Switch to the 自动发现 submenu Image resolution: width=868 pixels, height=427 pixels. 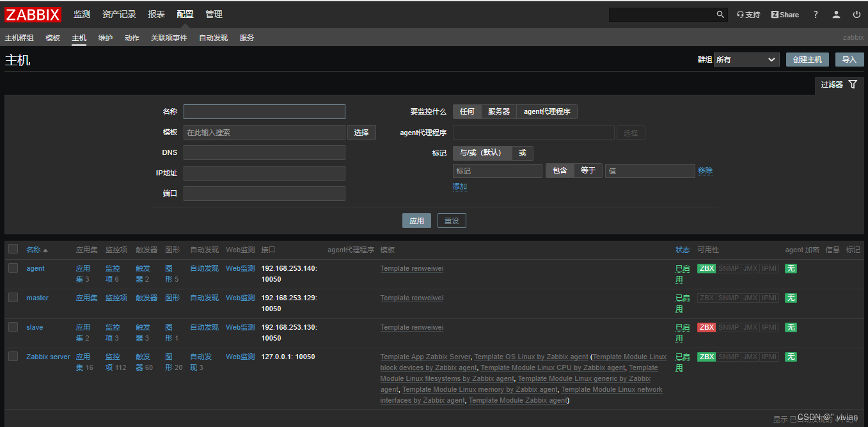coord(213,38)
